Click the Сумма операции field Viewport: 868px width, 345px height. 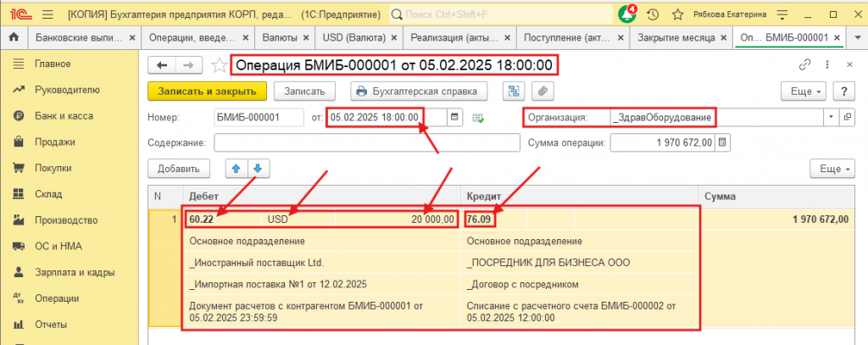[x=662, y=143]
